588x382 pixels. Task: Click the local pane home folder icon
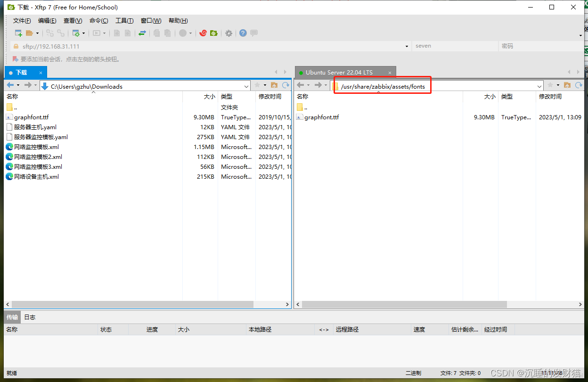275,85
